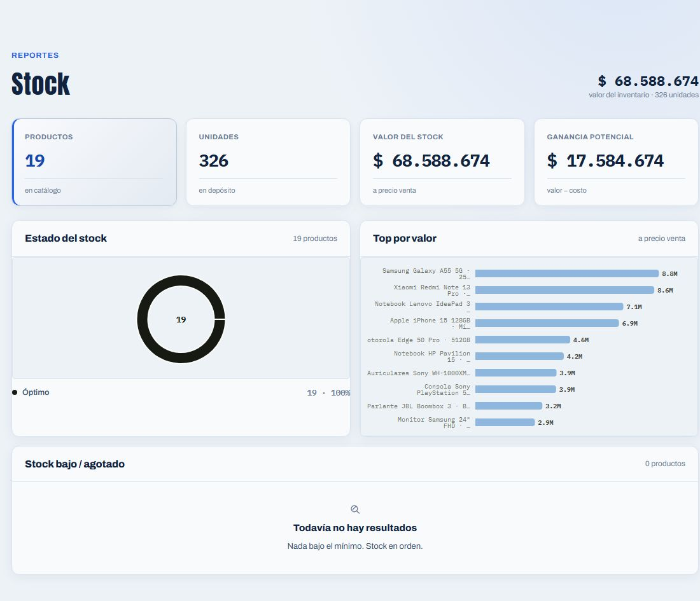This screenshot has width=700, height=601.
Task: Select the Óptimo legend label
Action: pyautogui.click(x=36, y=392)
